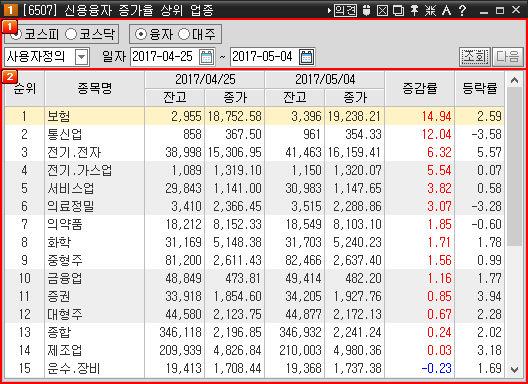Open the end date calendar picker
Image resolution: width=528 pixels, height=384 pixels.
coord(306,57)
